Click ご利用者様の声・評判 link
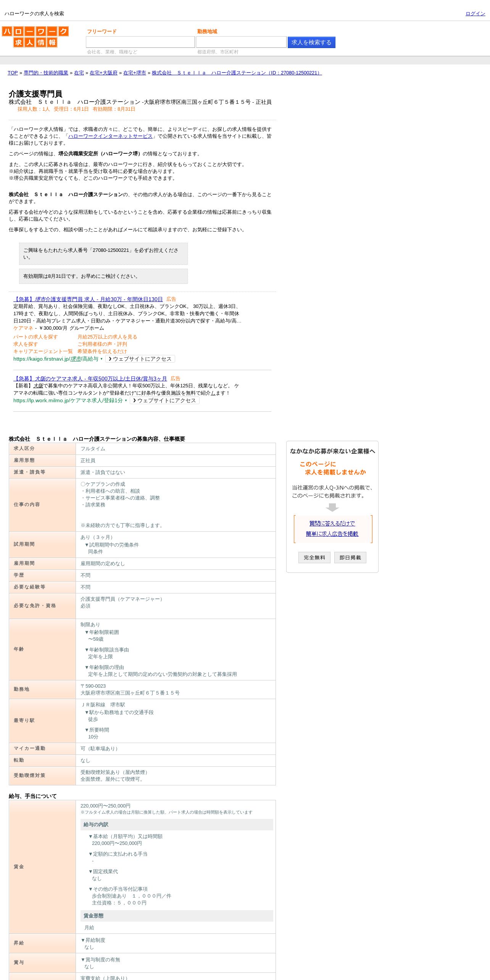This screenshot has width=490, height=980. 102,344
